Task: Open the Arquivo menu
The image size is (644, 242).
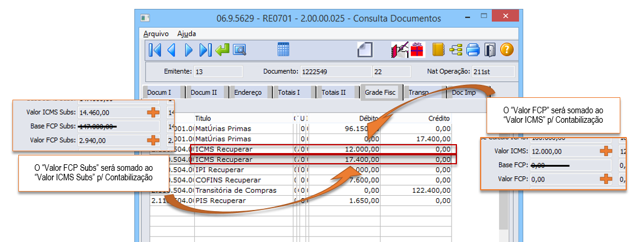Action: click(156, 34)
